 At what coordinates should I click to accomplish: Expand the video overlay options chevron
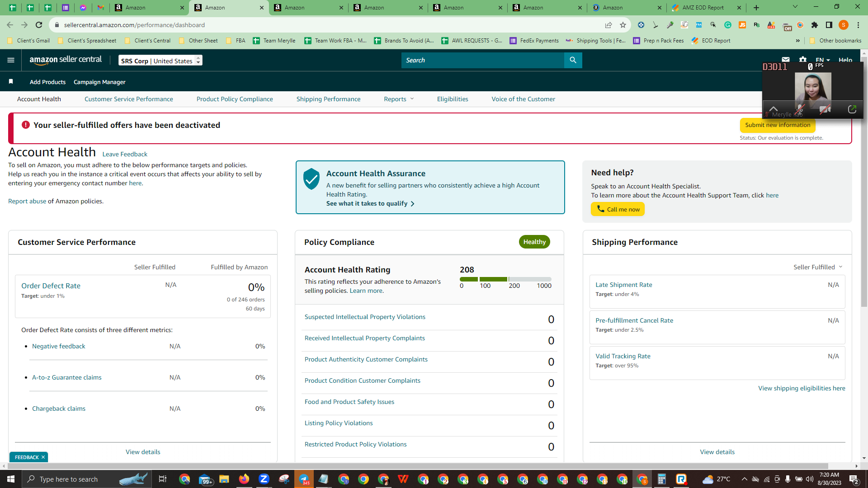[x=774, y=109]
